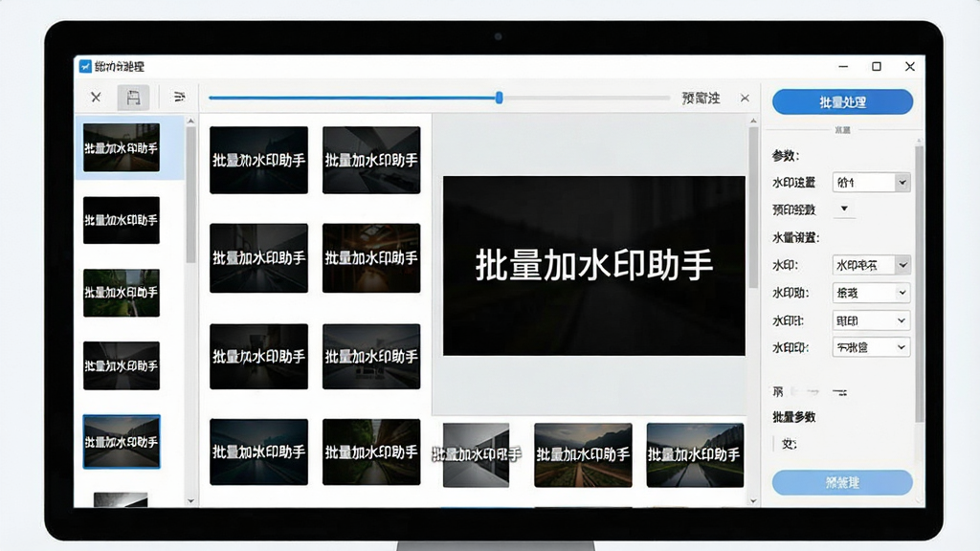Click the blue 批量处理 button
Viewport: 980px width, 551px height.
pyautogui.click(x=842, y=101)
